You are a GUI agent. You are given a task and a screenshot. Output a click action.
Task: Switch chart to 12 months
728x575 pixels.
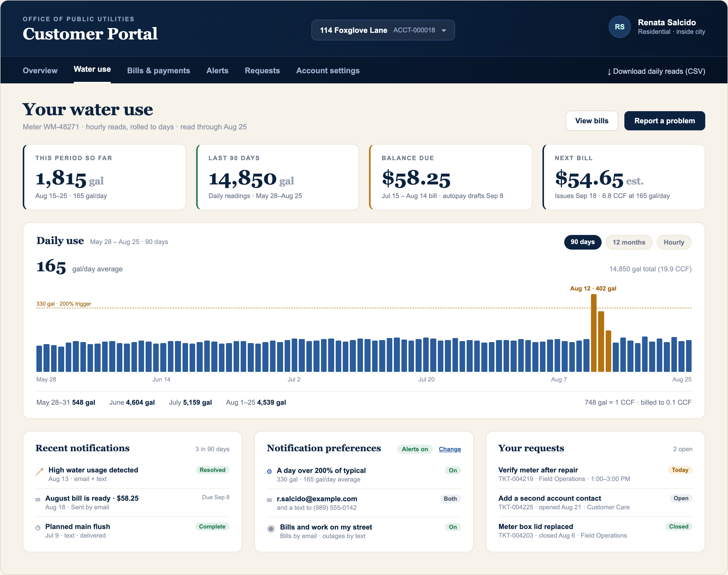(629, 242)
